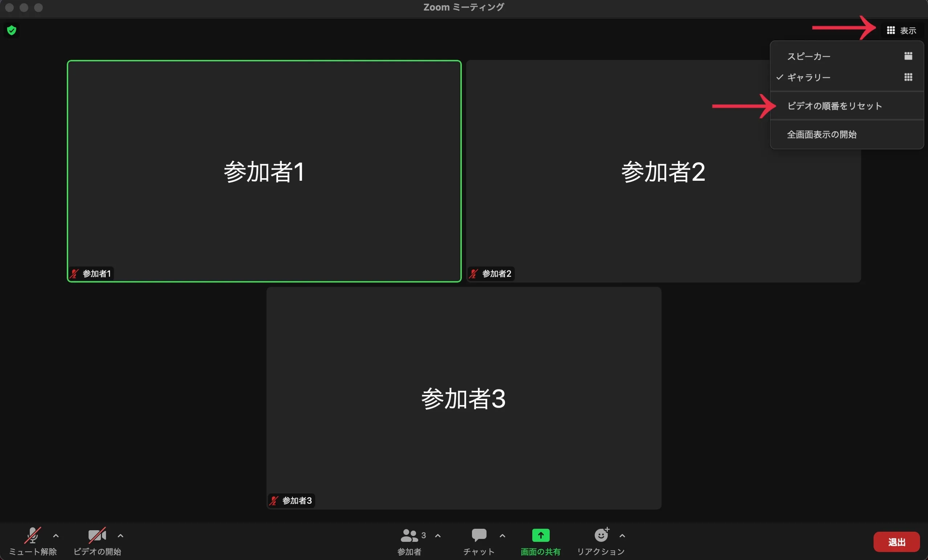Expand video options chevron next to camera
Screen dimensions: 928x560
point(121,536)
